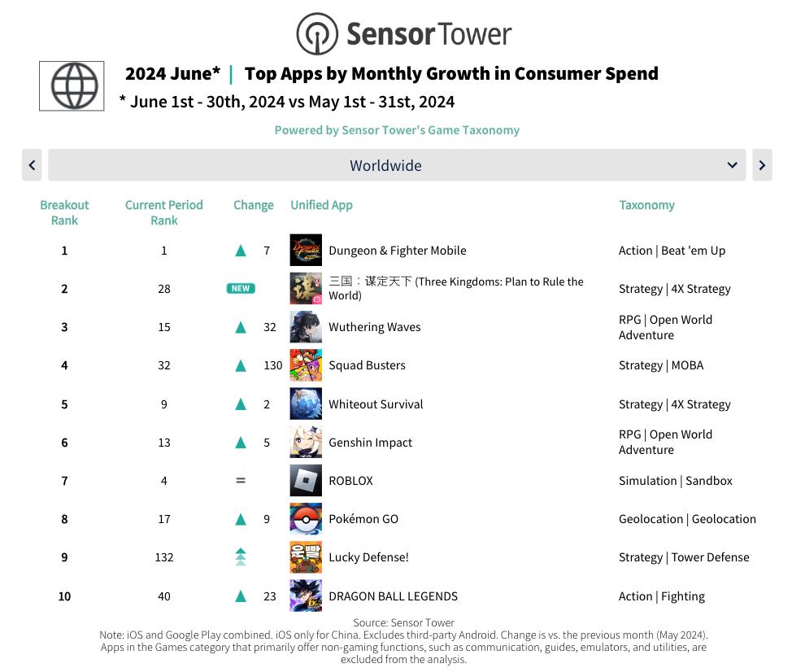Go to next region with right arrow
Image resolution: width=792 pixels, height=672 pixels.
pos(762,165)
